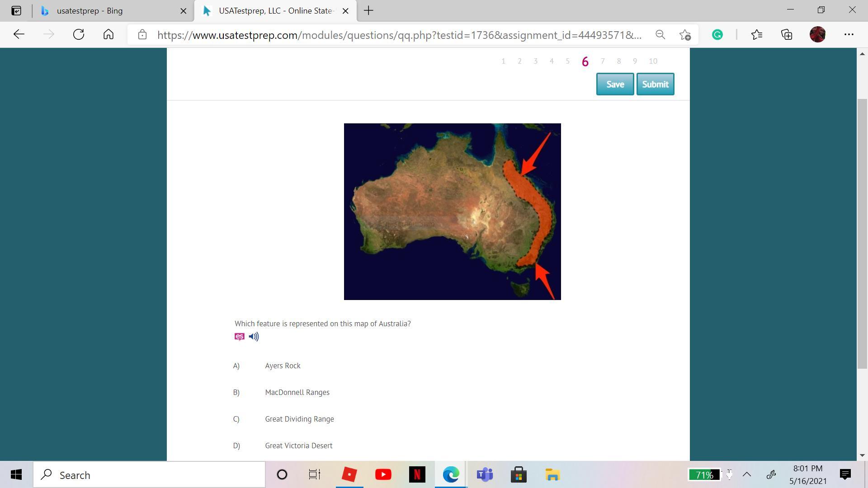The image size is (868, 488).
Task: Choose answer D) Great Victoria Desert
Action: pyautogui.click(x=298, y=446)
